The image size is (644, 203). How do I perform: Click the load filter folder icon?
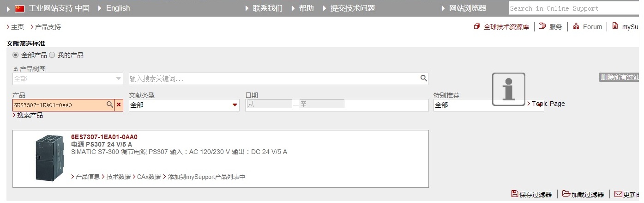[566, 194]
